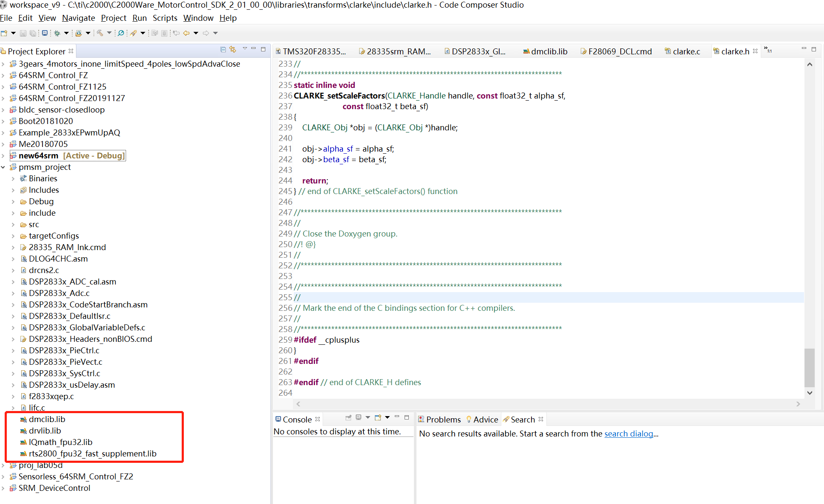The width and height of the screenshot is (824, 504).
Task: Click the monitor terminal icon in toolbar
Action: (45, 33)
